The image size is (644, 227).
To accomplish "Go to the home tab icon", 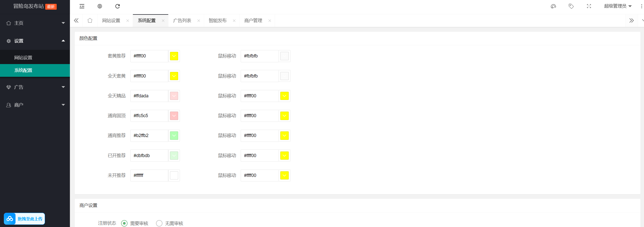I will (x=90, y=21).
